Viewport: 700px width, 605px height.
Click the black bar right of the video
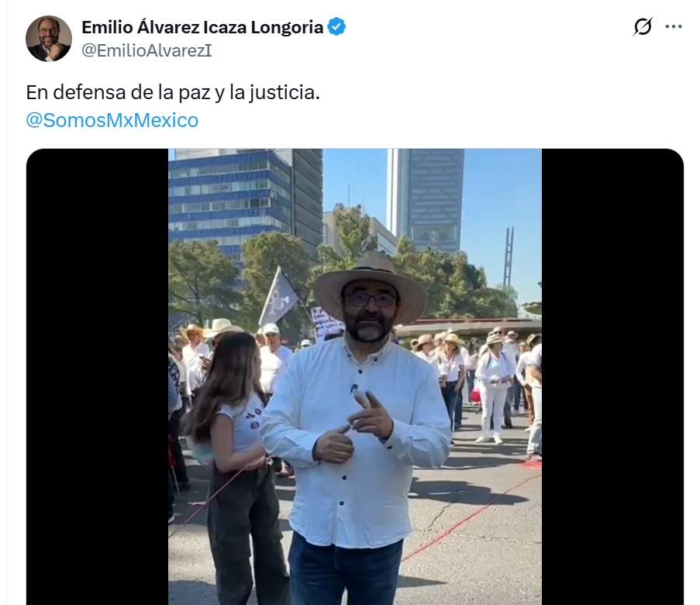[612, 376]
